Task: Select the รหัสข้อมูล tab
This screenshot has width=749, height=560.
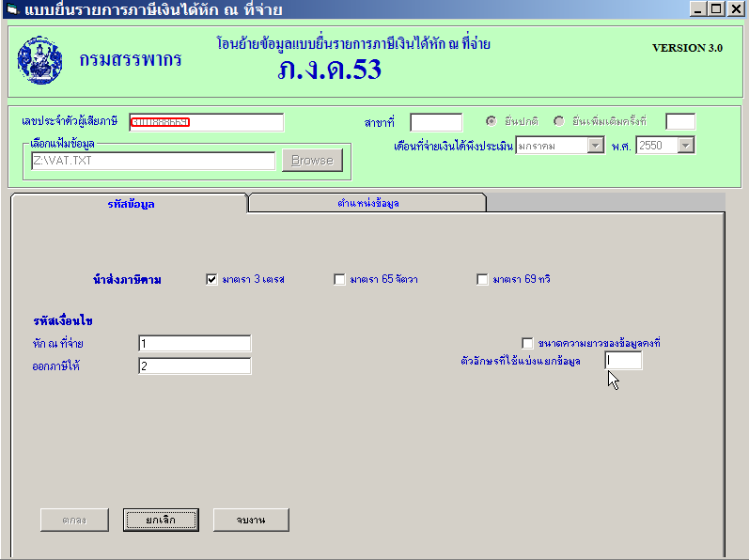Action: pyautogui.click(x=129, y=203)
